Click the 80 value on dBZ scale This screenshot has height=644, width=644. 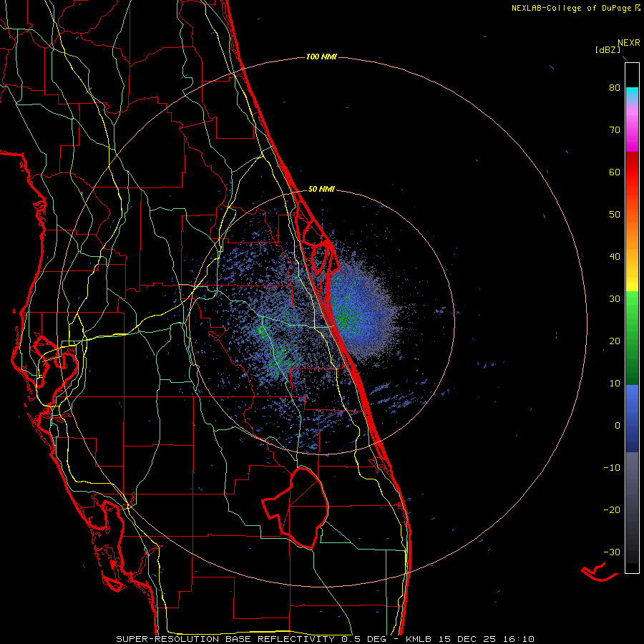point(615,88)
